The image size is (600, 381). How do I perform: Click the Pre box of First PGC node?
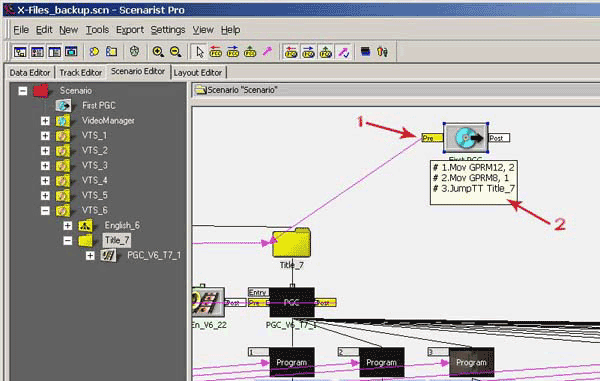pos(432,138)
